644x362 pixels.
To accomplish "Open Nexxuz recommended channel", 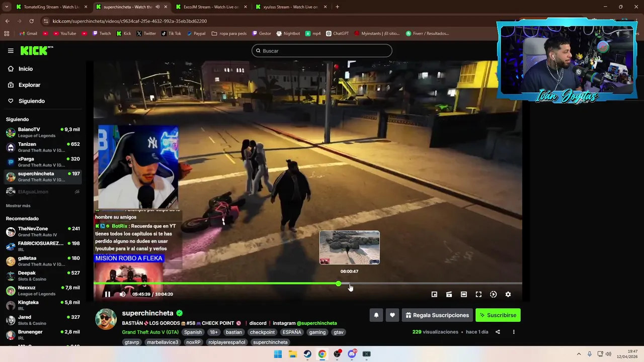I will (43, 291).
